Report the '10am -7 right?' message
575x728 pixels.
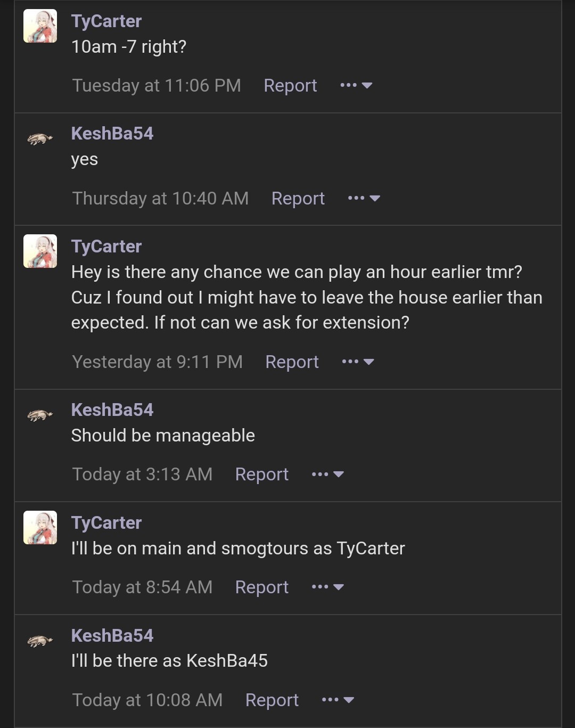290,86
